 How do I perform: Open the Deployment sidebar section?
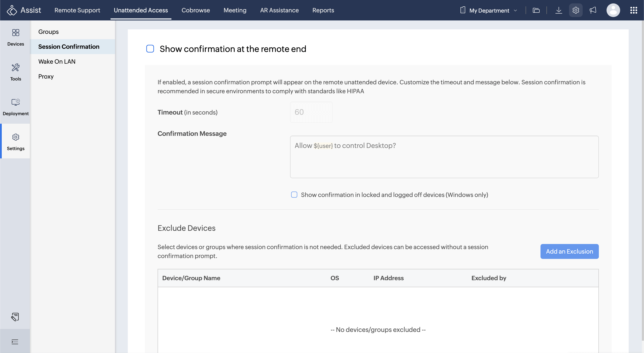(x=16, y=107)
